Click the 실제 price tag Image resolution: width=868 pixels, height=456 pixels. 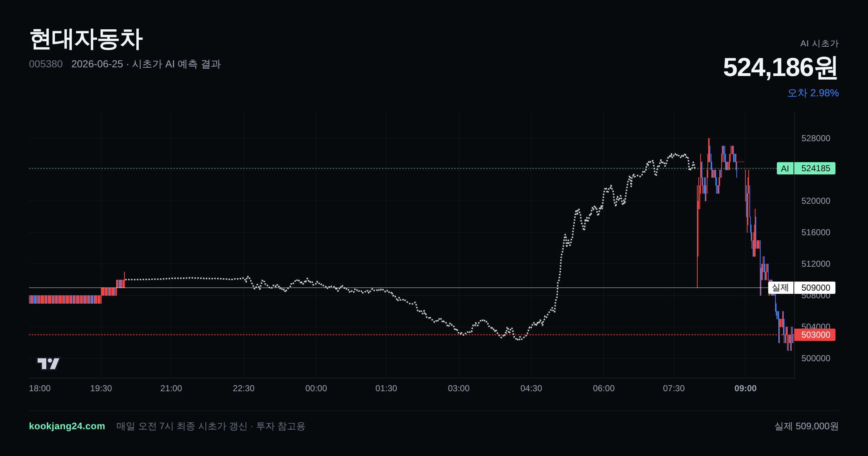(780, 288)
